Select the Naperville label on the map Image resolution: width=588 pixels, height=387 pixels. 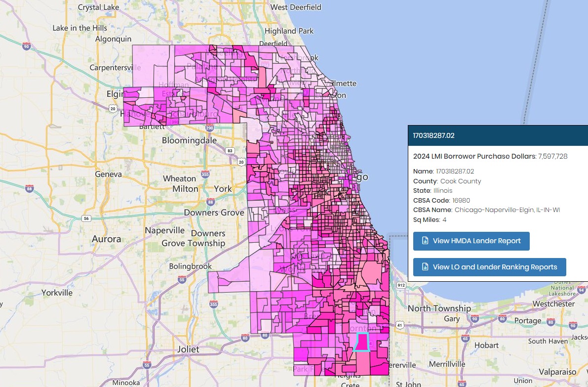coord(164,230)
